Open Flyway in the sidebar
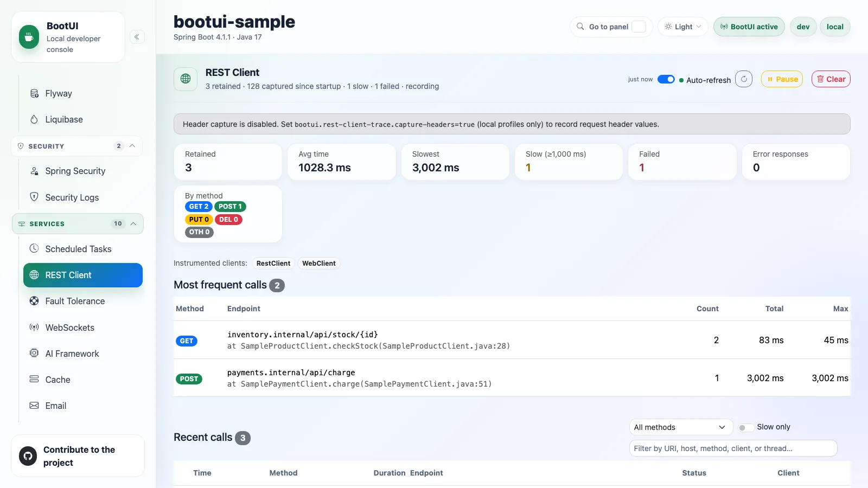This screenshot has width=868, height=488. pyautogui.click(x=83, y=93)
